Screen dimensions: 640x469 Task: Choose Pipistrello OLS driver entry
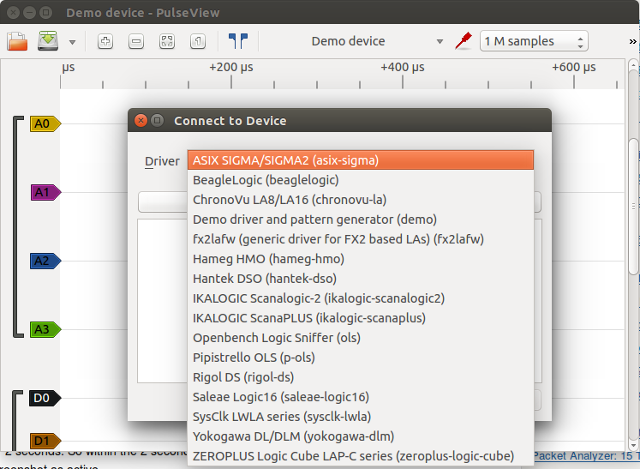361,358
